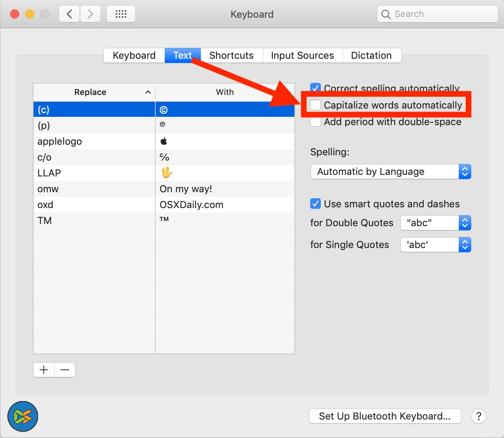The image size is (504, 438).
Task: Click the Replace column header
Action: 94,92
